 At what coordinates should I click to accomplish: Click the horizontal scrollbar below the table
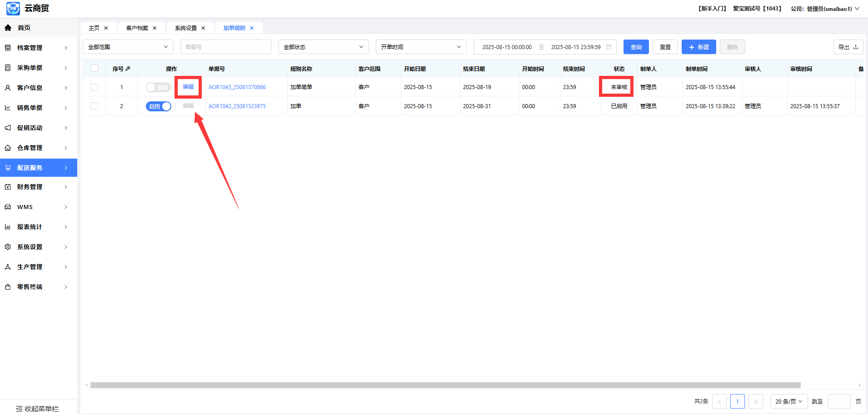click(x=445, y=385)
